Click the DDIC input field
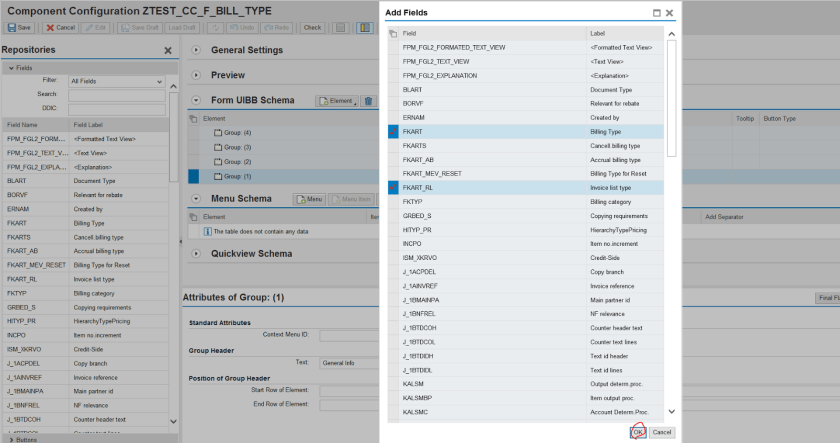 [x=116, y=109]
